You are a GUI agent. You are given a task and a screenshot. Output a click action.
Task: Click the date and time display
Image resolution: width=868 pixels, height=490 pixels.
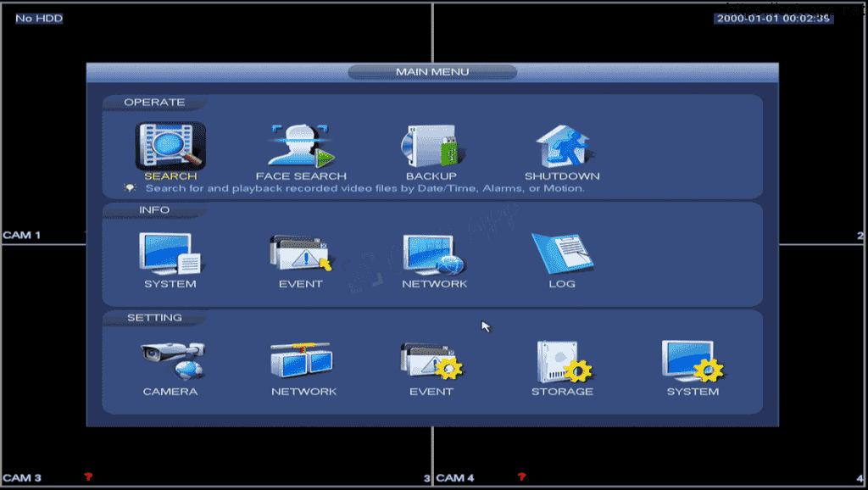(x=773, y=18)
